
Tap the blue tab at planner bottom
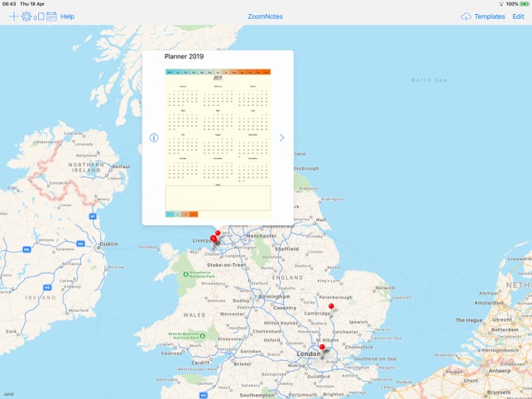click(170, 214)
